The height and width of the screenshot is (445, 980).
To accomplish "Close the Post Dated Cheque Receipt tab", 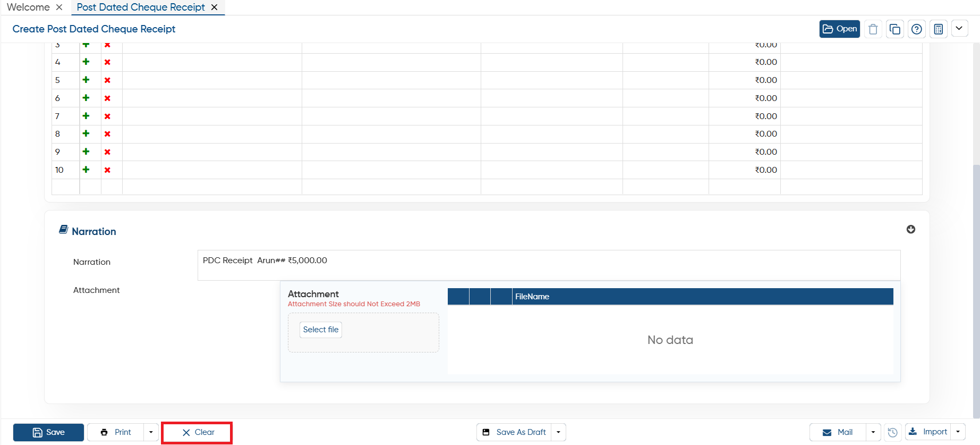I will [214, 7].
